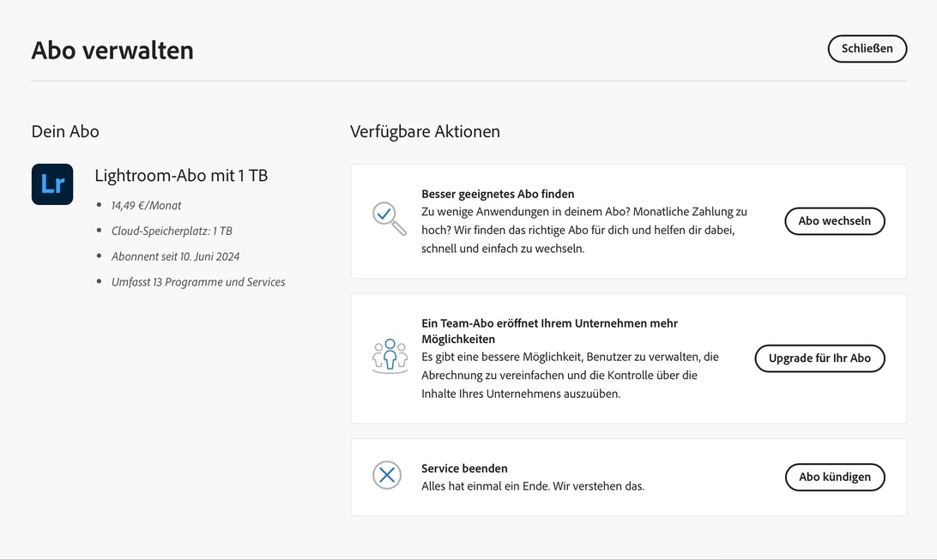Cancel subscription via Abo kündigen

834,477
